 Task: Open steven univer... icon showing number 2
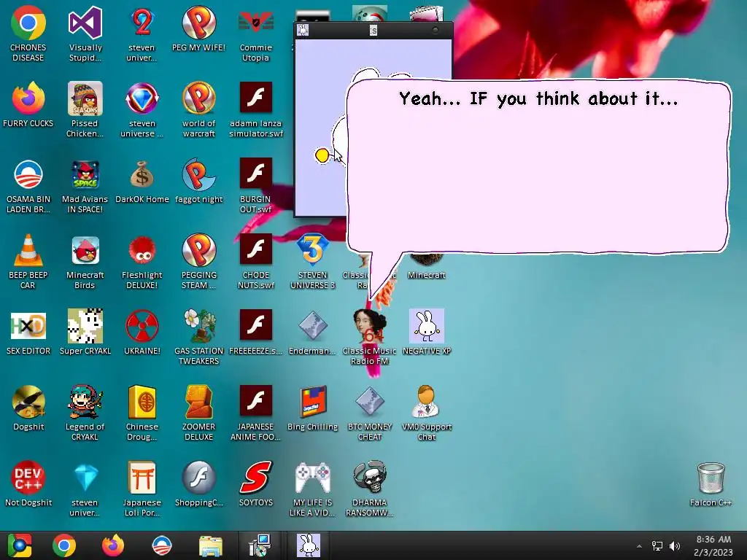point(142,34)
